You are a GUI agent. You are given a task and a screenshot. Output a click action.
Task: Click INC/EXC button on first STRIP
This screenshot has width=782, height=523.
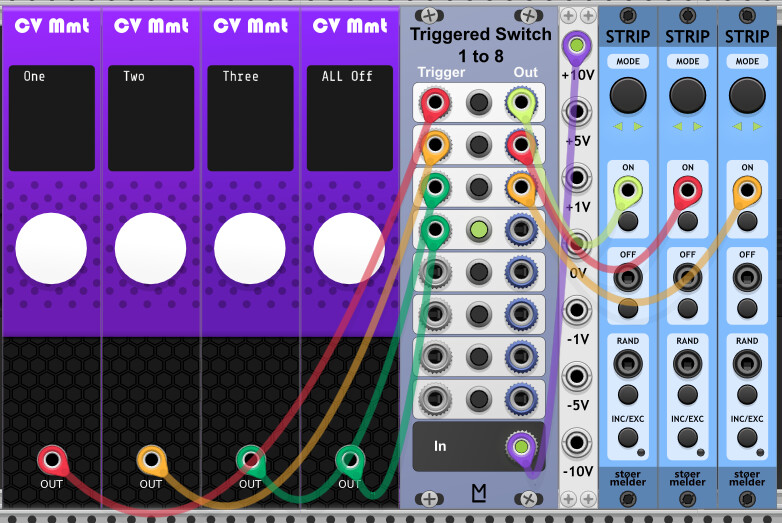point(628,438)
